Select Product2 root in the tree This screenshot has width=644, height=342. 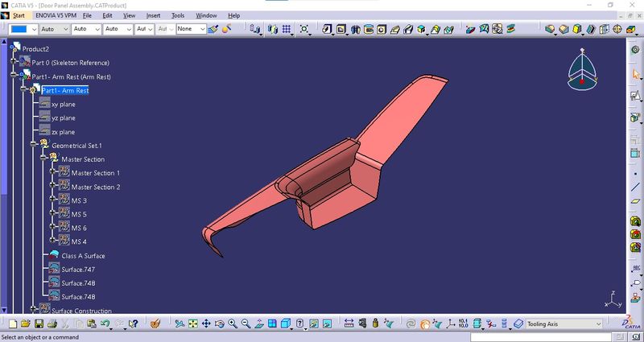point(35,49)
